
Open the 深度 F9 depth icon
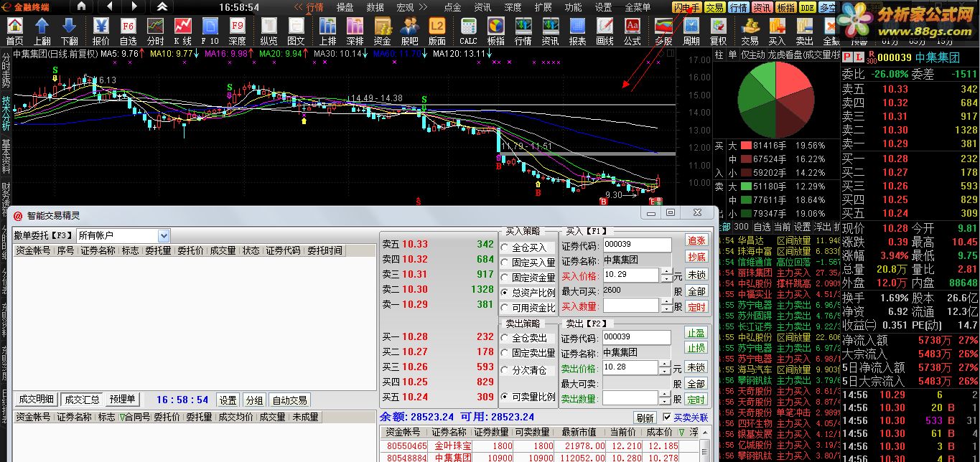coord(238,32)
